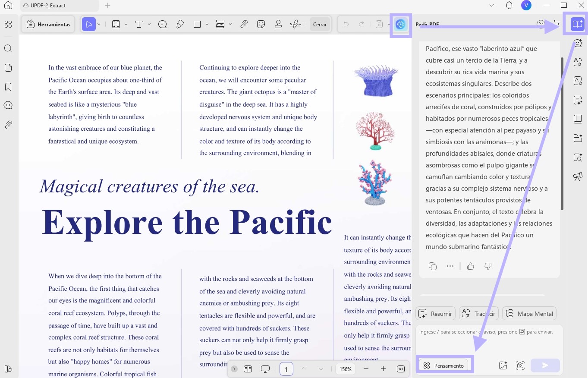This screenshot has width=588, height=378.
Task: Click the screenshot capture icon in chat box
Action: pyautogui.click(x=520, y=365)
